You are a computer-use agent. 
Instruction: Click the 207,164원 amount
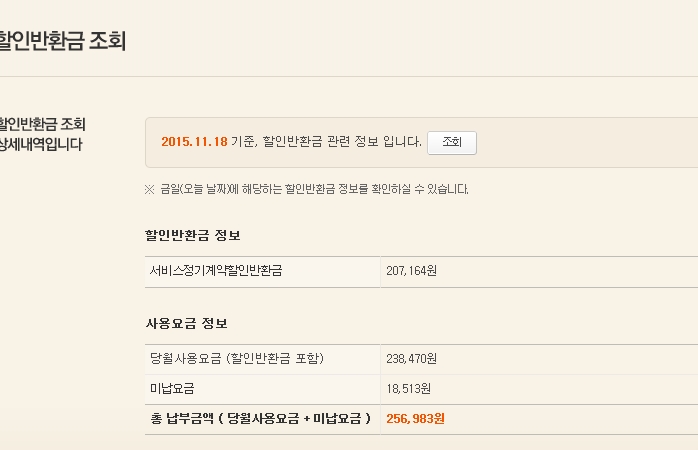click(x=411, y=271)
